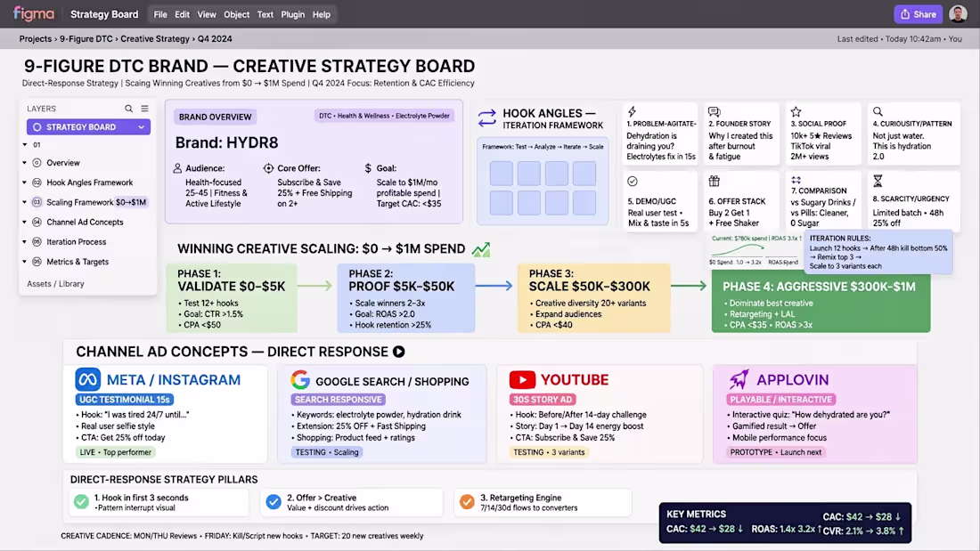Click the magnifier icon on Curiosity/Pattern card
Image resolution: width=980 pixels, height=551 pixels.
(878, 112)
